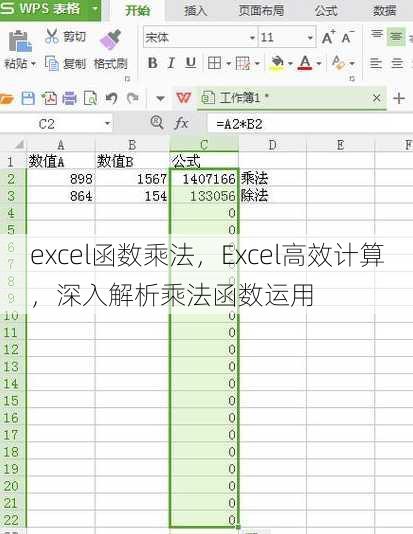Screen dimensions: 413x534
Task: Toggle italic formatting
Action: click(x=171, y=63)
